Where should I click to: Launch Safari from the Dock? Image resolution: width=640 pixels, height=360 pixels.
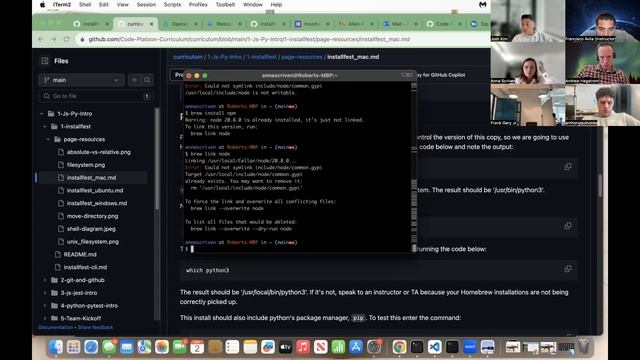(x=91, y=347)
